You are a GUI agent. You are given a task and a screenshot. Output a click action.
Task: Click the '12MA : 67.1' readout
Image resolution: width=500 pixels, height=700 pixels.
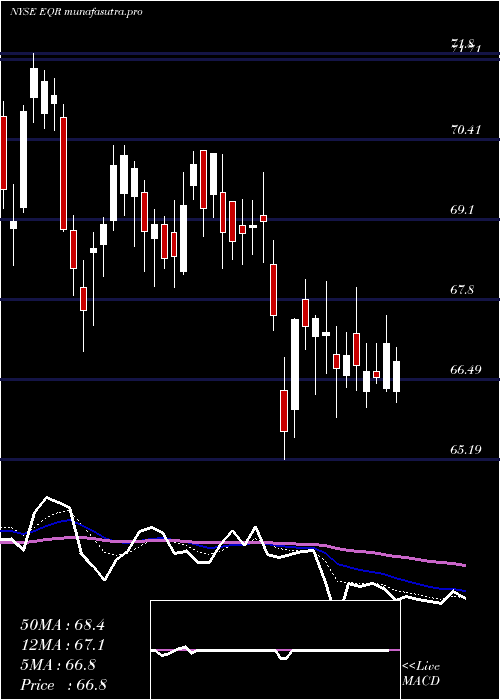(x=62, y=645)
